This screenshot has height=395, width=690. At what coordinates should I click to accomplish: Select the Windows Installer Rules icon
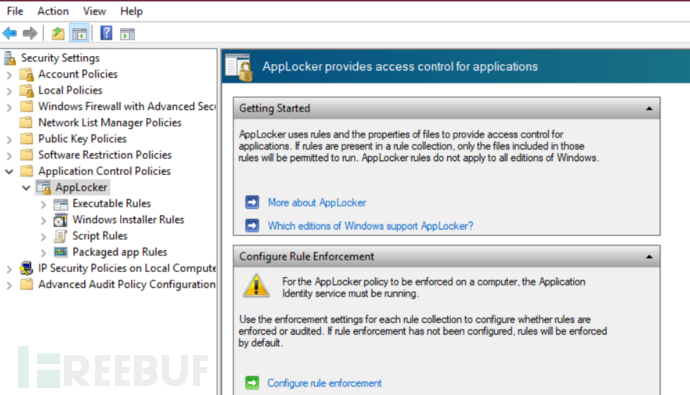60,219
